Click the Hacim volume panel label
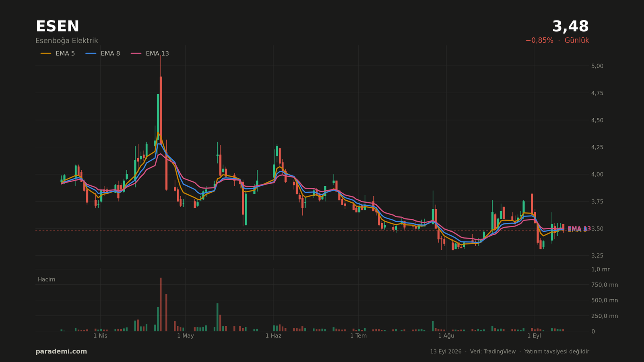Screen dimensions: 644x362 point(46,280)
